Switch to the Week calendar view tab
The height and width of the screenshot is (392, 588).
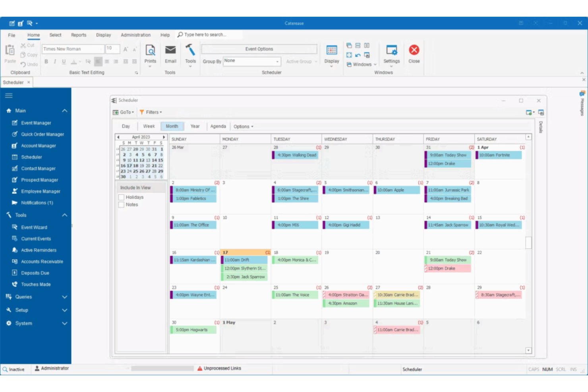coord(149,126)
